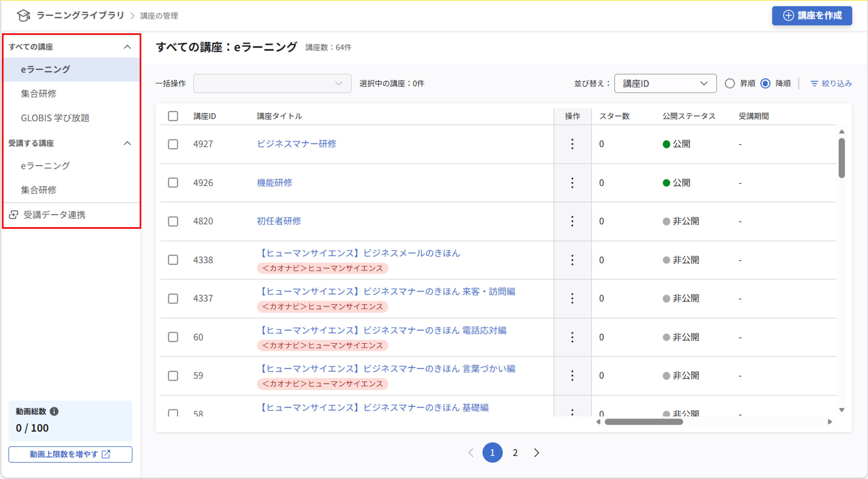Click the 受講データ連携 icon in the sidebar
This screenshot has width=868, height=479.
[x=13, y=215]
